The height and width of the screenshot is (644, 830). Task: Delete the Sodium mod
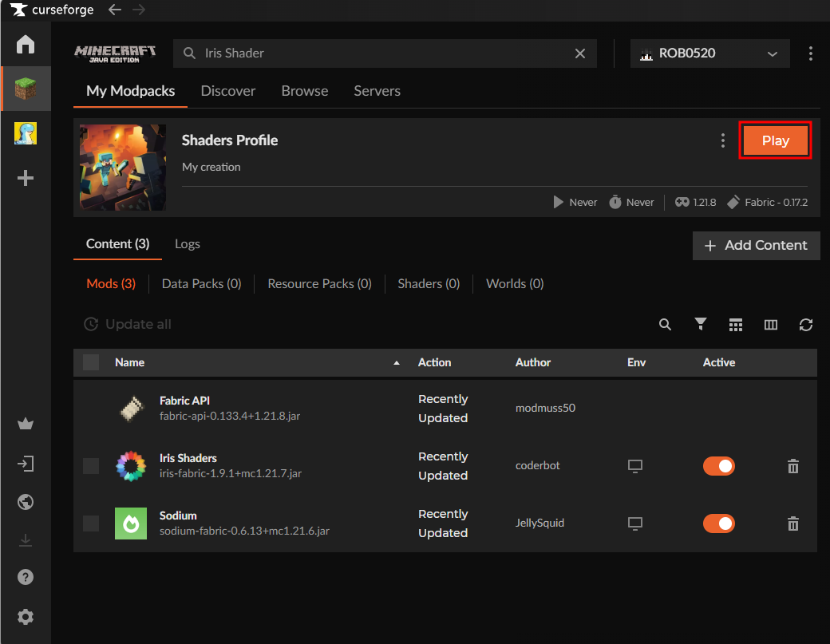[x=793, y=523]
